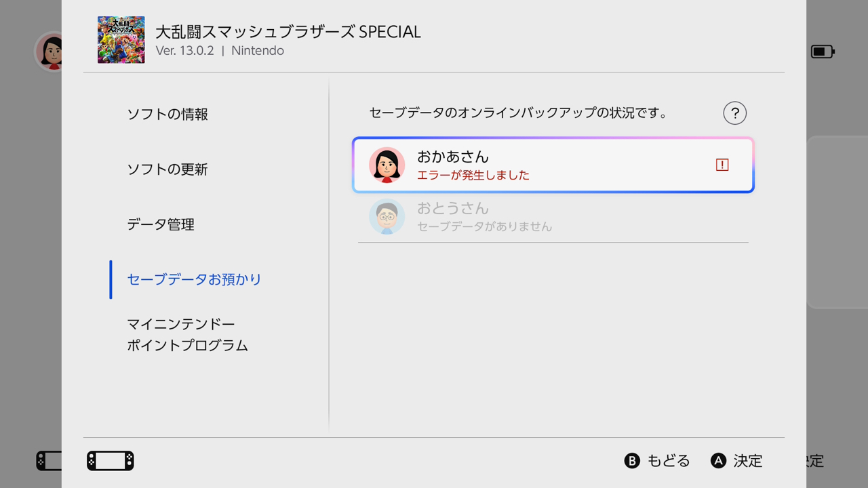Click the Smash Bros SPECIAL game icon
Image resolution: width=868 pixels, height=488 pixels.
click(121, 40)
